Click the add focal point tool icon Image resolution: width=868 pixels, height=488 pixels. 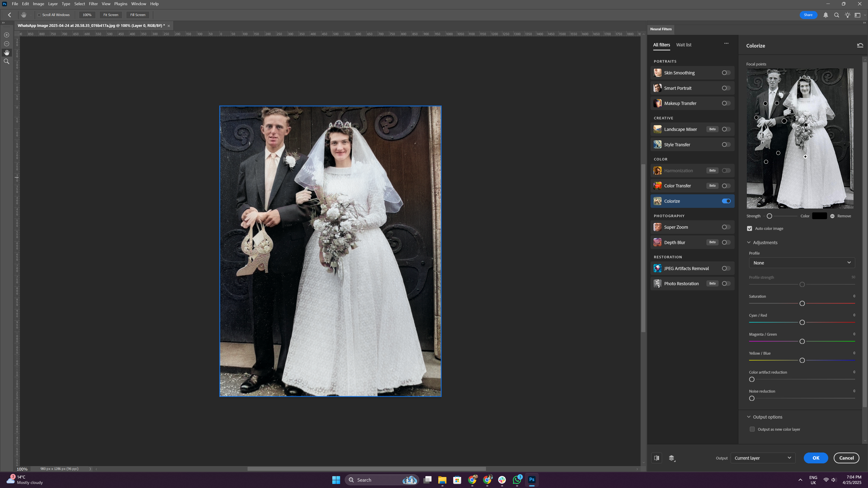click(6, 35)
